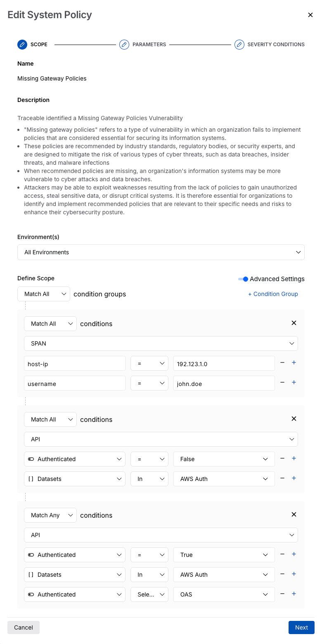Click the Severity Conditions step pencil icon
Viewport: 322px width, 644px height.
point(239,44)
